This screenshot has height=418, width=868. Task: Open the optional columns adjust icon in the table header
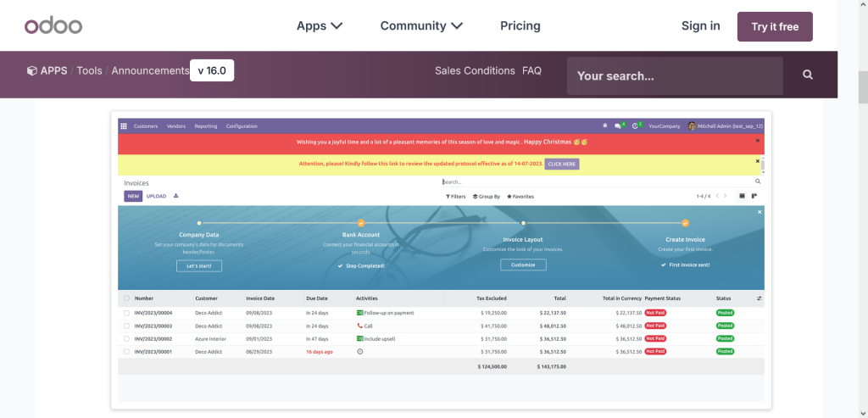[x=759, y=298]
